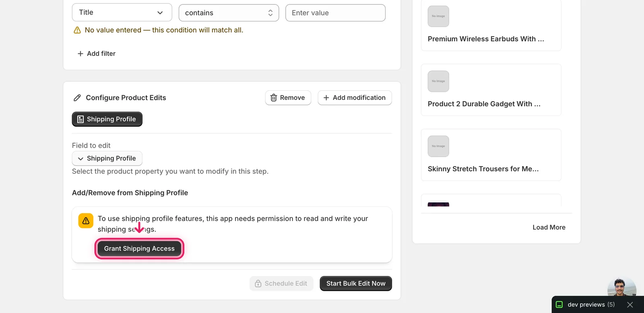Click the yellow warning icon in permission notice
644x313 pixels.
pos(86,221)
